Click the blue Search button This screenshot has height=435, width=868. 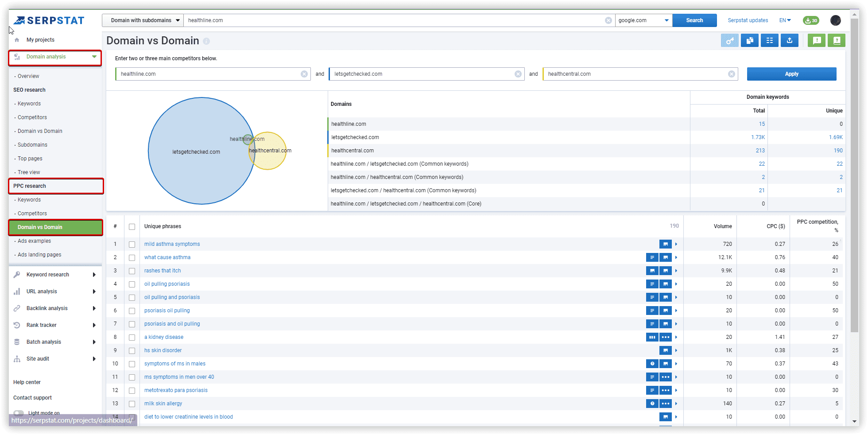694,20
